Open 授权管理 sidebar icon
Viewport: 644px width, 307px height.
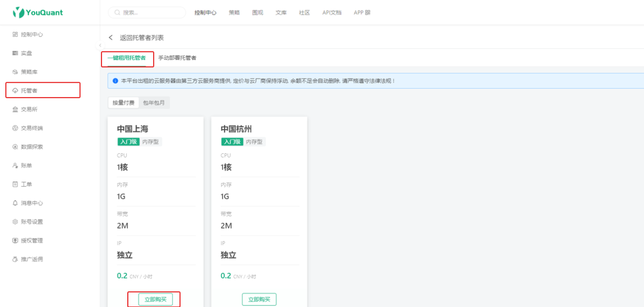point(15,241)
